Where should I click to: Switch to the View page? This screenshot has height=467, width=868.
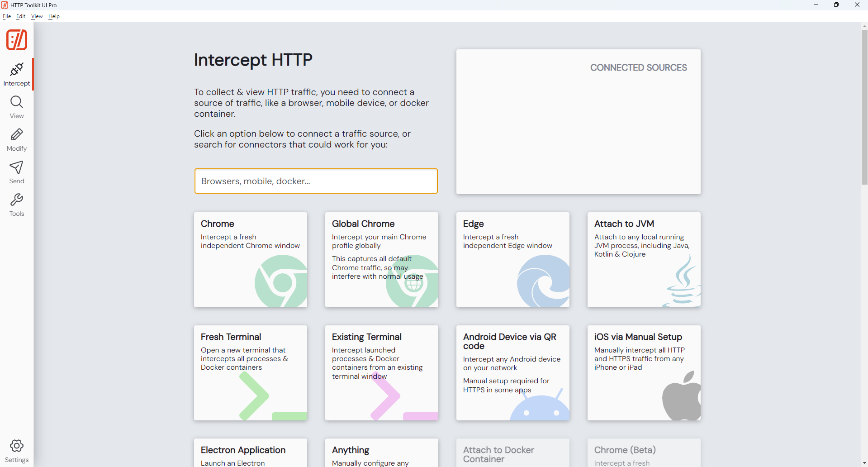[x=17, y=107]
